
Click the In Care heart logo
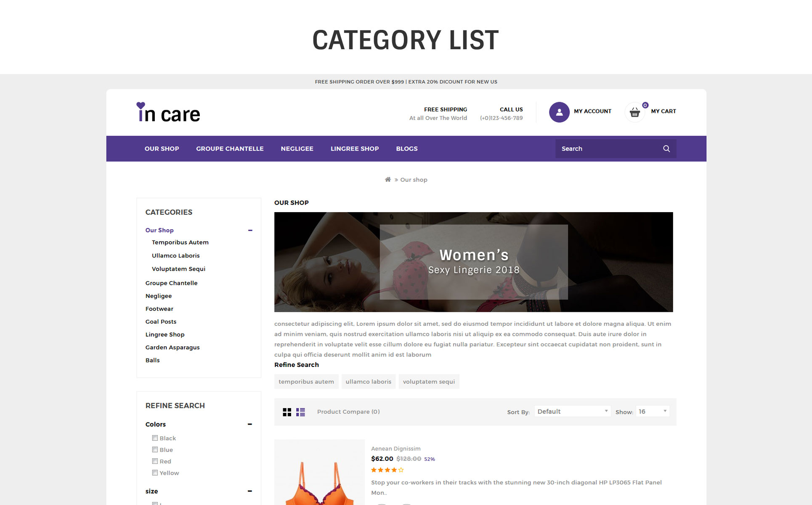[168, 112]
